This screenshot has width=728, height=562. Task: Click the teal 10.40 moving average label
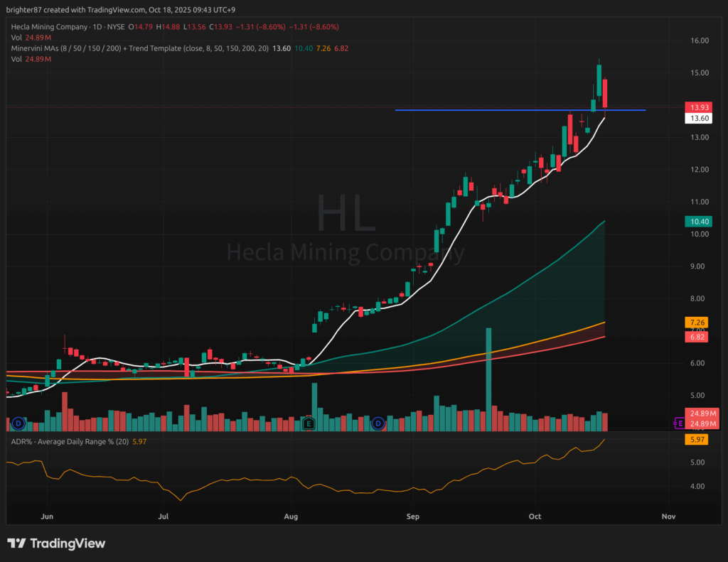[x=697, y=222]
